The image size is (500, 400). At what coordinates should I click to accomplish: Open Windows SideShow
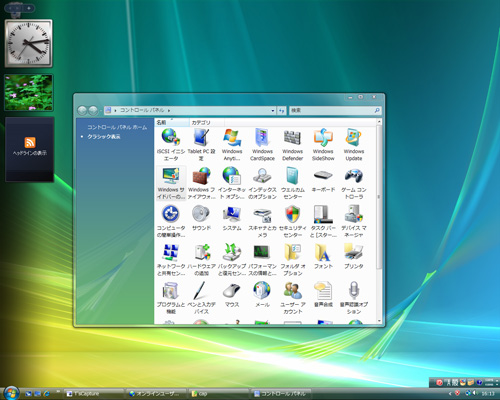coord(323,144)
